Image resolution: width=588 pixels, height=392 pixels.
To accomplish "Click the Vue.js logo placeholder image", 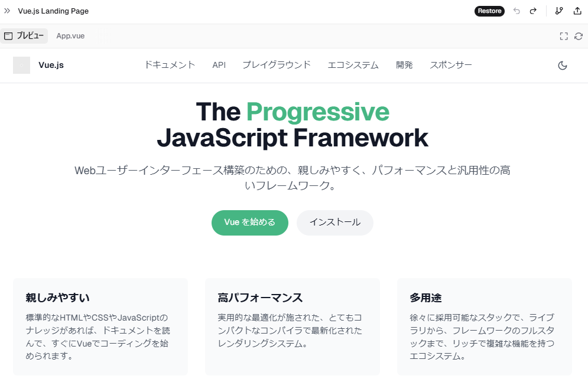I will pyautogui.click(x=21, y=65).
